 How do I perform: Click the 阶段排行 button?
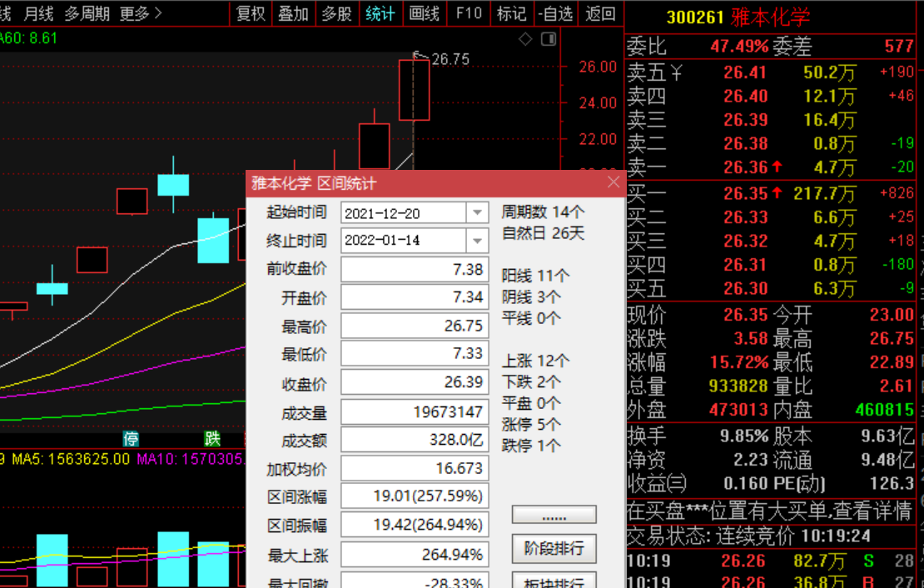click(x=554, y=549)
